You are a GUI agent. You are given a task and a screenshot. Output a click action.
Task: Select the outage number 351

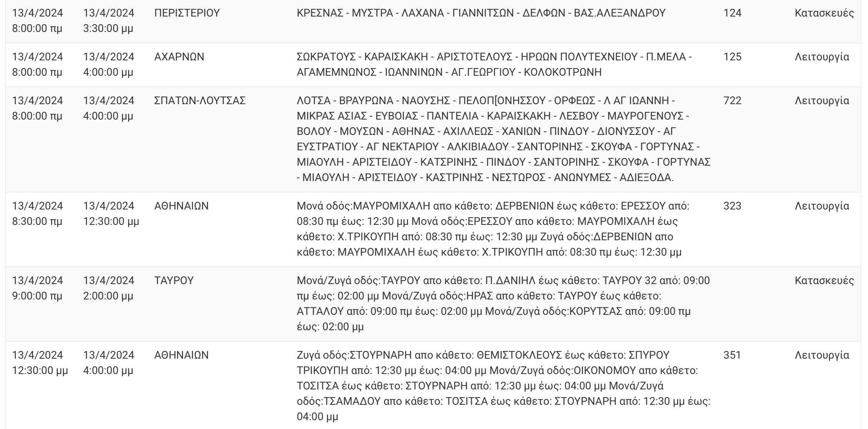click(x=732, y=355)
